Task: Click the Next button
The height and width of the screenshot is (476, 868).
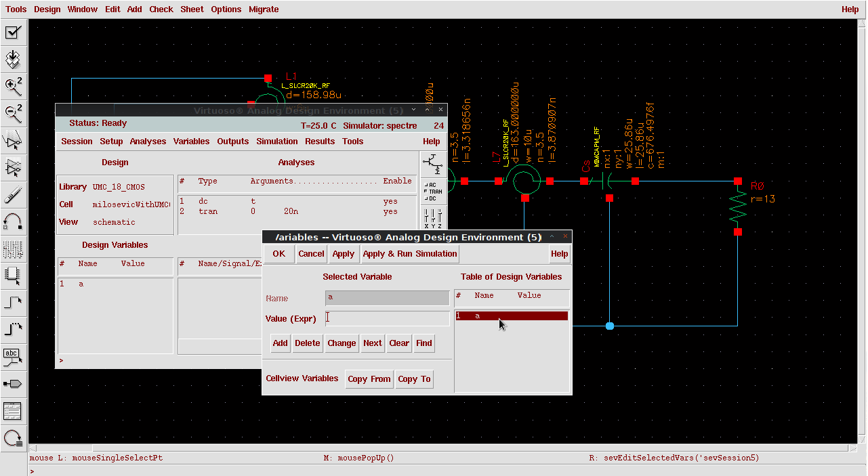Action: click(373, 343)
